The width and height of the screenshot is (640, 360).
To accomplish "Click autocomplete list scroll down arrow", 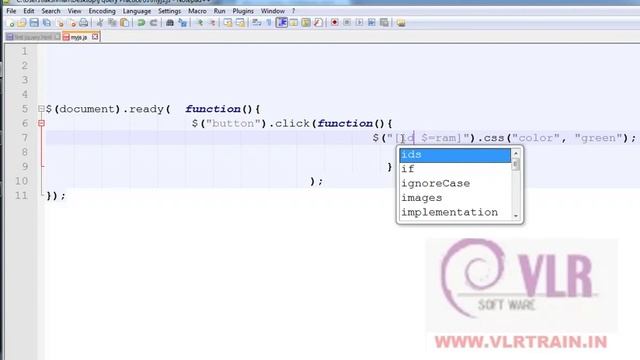I will coord(516,216).
